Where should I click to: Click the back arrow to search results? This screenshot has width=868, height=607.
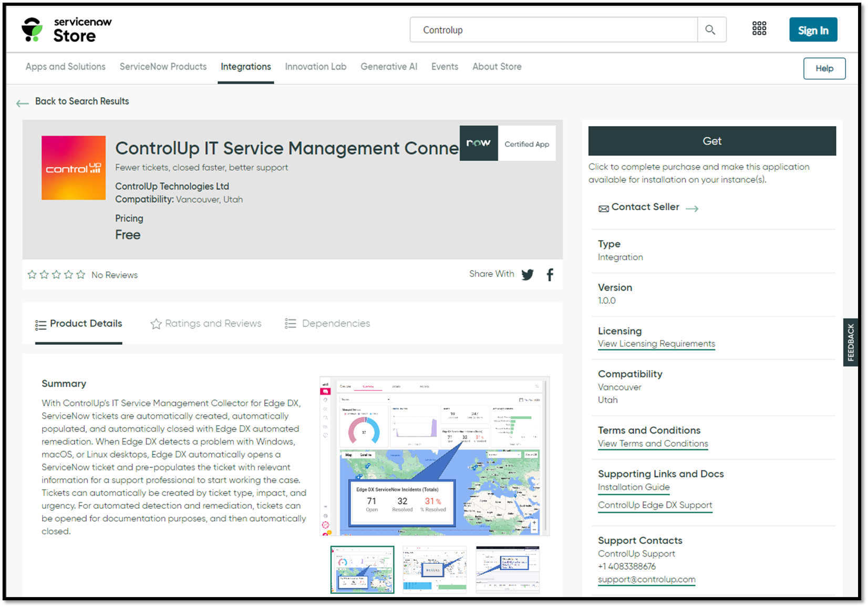tap(22, 103)
